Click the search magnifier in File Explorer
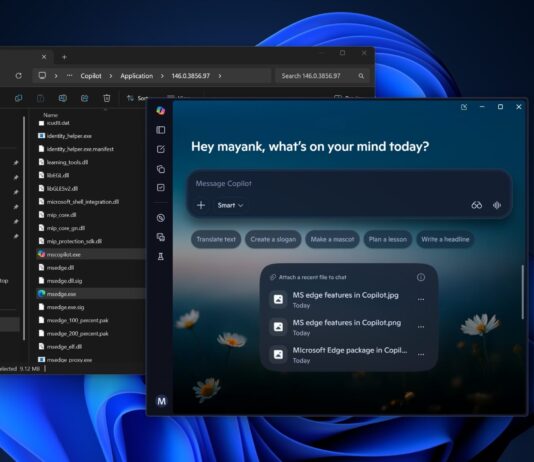534x462 pixels. 361,76
